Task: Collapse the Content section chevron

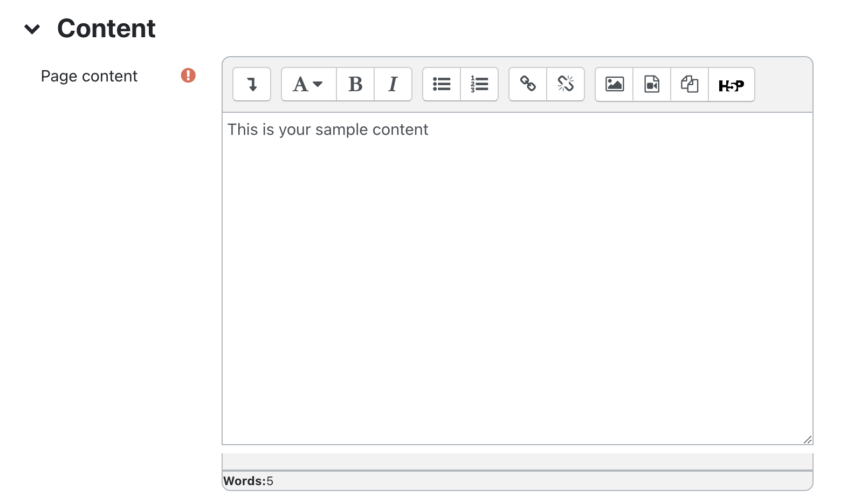Action: click(32, 29)
